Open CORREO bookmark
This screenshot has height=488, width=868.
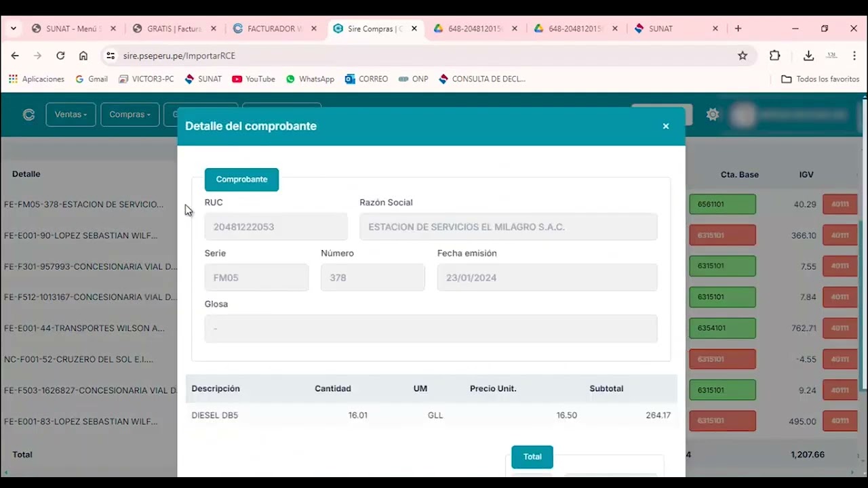tap(366, 79)
